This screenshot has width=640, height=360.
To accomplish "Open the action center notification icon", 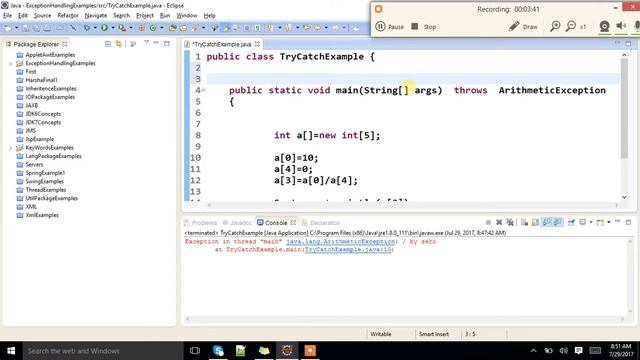I will [x=578, y=351].
